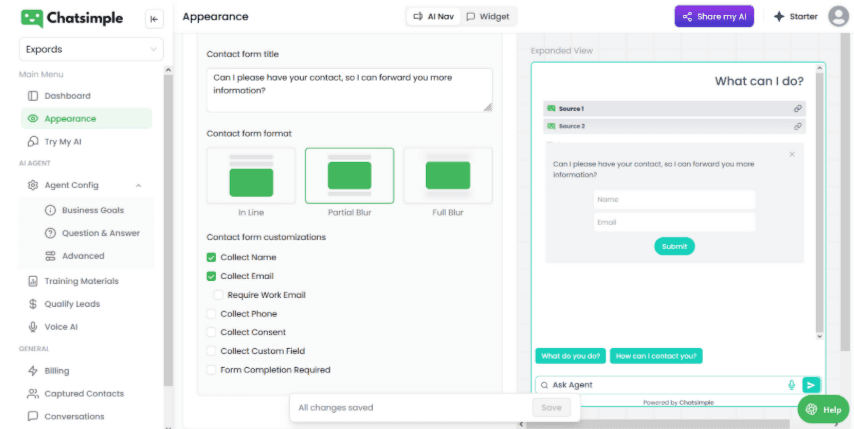
Task: Open the Source 2 link icon
Action: [x=797, y=126]
